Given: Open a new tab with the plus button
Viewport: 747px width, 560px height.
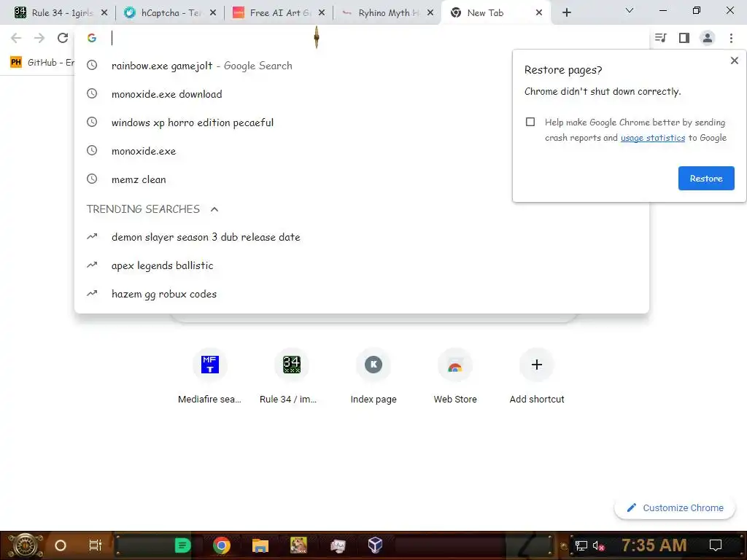Looking at the screenshot, I should [x=566, y=13].
